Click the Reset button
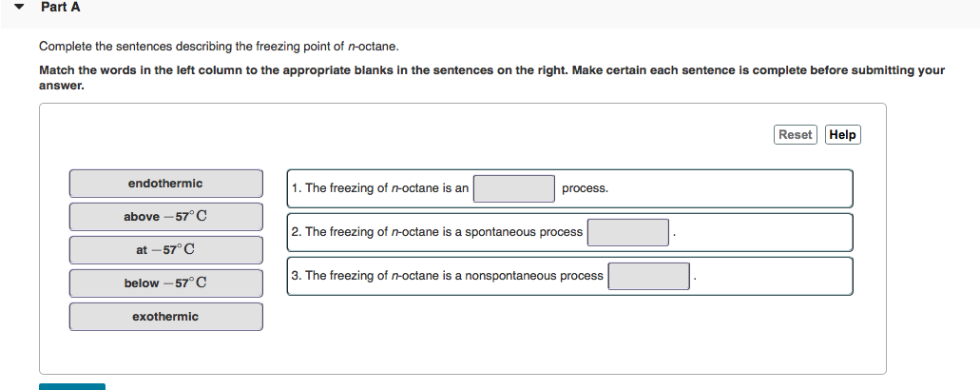Viewport: 980px width, 390px height. point(795,135)
